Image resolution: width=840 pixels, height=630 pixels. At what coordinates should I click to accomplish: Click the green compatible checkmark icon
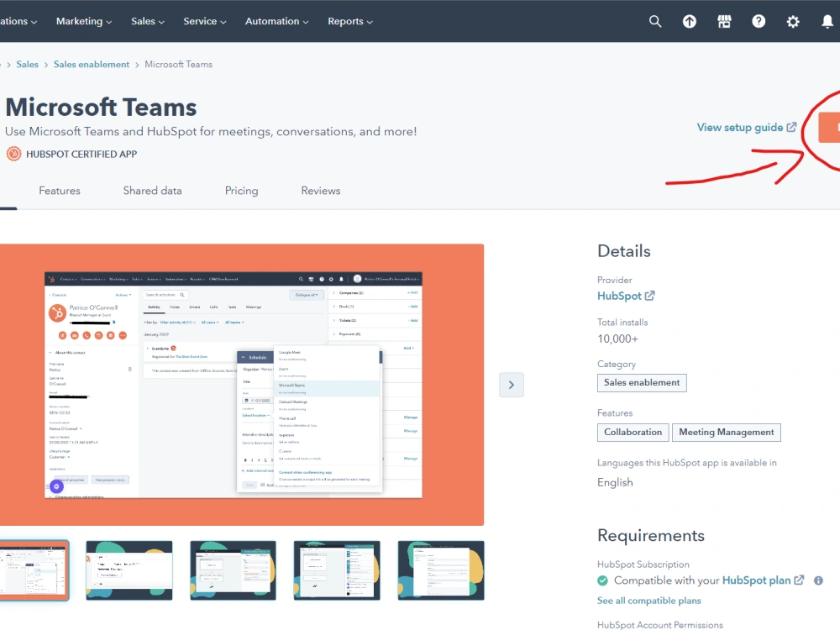[x=602, y=580]
